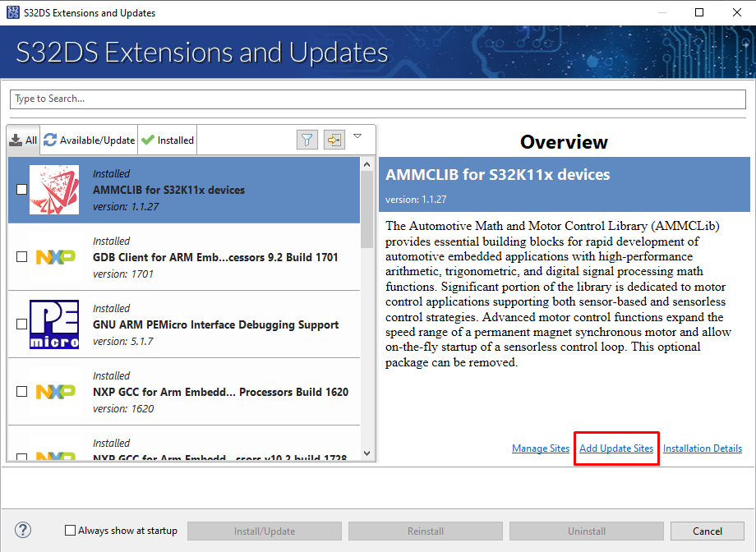Open the Manage Sites link
Screen dimensions: 756x552
click(x=541, y=448)
